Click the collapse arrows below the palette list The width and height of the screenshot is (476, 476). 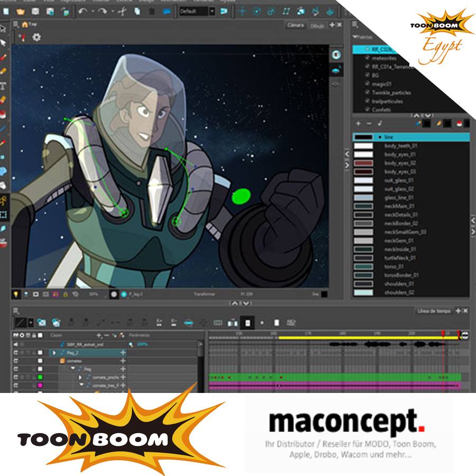pyautogui.click(x=422, y=115)
